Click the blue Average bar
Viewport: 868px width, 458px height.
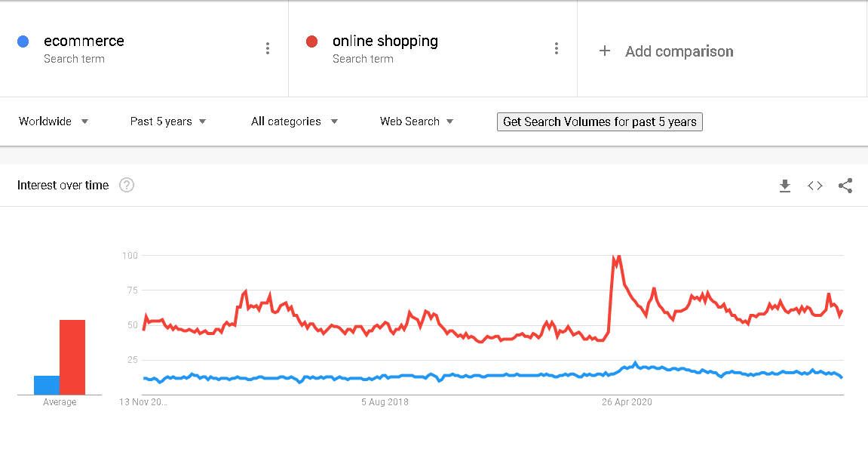(x=45, y=383)
